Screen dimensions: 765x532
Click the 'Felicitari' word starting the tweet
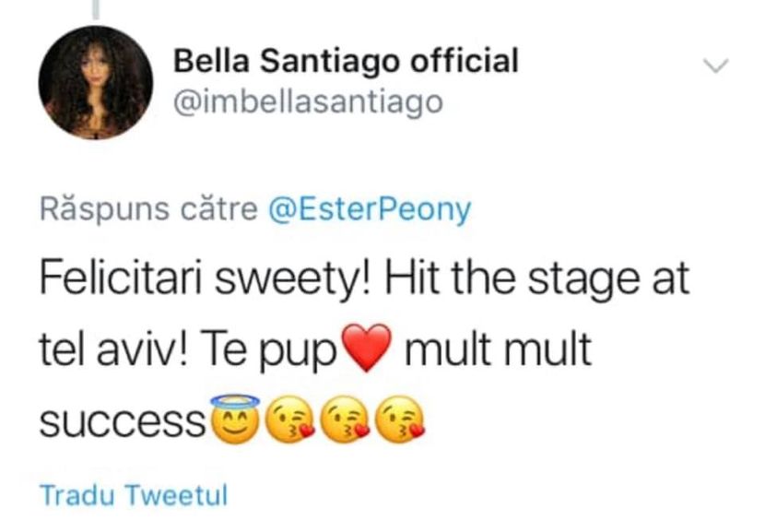point(120,279)
